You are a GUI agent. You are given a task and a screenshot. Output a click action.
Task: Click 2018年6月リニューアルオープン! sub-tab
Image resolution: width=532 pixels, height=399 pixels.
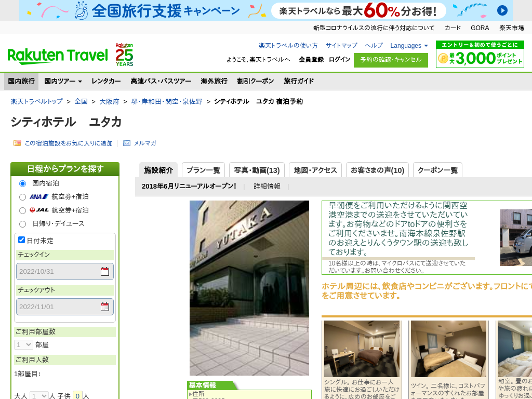[x=189, y=187]
